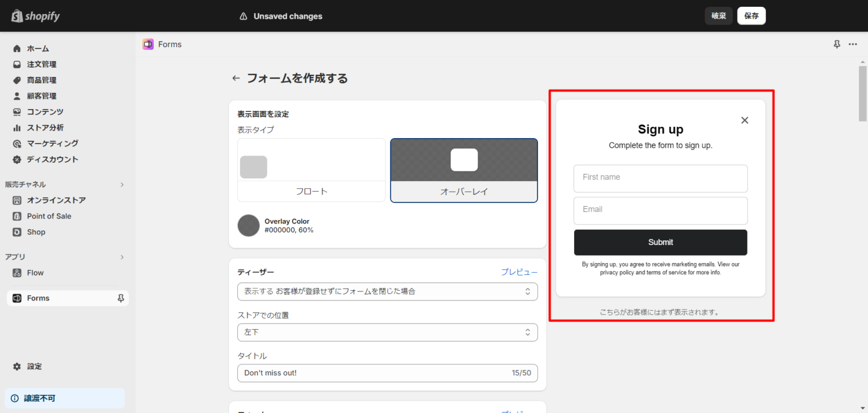Viewport: 868px width, 413px height.
Task: Open the more actions "..." menu
Action: (x=853, y=44)
